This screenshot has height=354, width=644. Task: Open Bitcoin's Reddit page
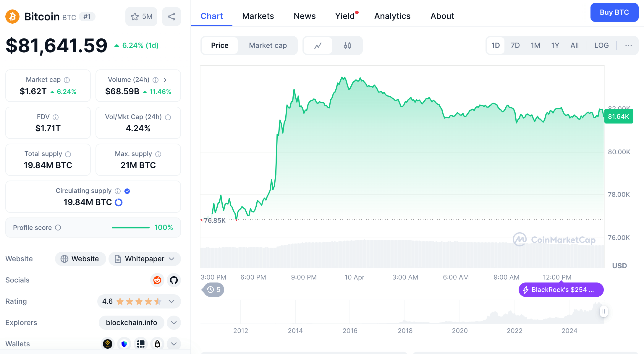click(x=157, y=280)
